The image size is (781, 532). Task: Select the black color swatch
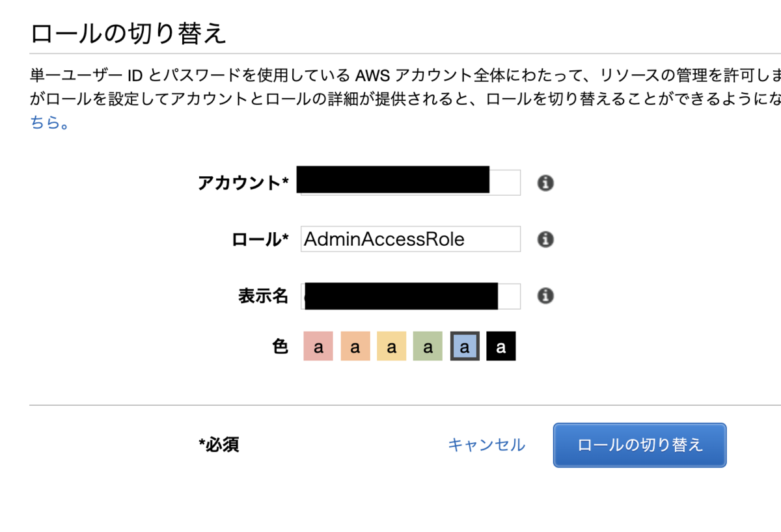point(500,346)
